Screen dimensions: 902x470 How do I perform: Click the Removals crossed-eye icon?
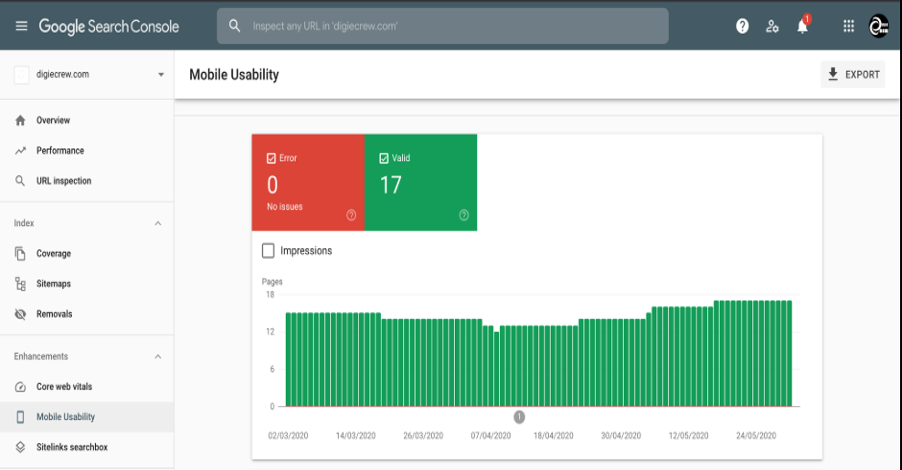click(x=20, y=314)
